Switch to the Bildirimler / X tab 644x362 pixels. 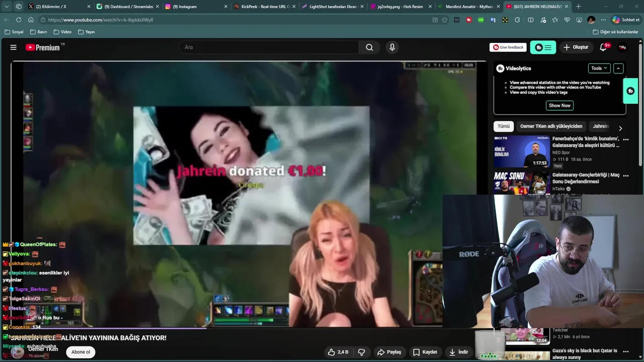click(x=59, y=7)
